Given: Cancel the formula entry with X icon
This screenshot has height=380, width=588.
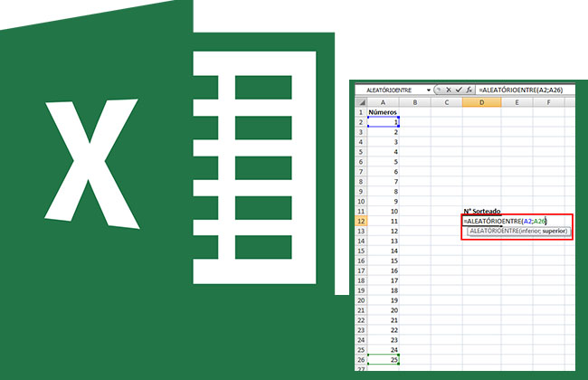Looking at the screenshot, I should [449, 90].
